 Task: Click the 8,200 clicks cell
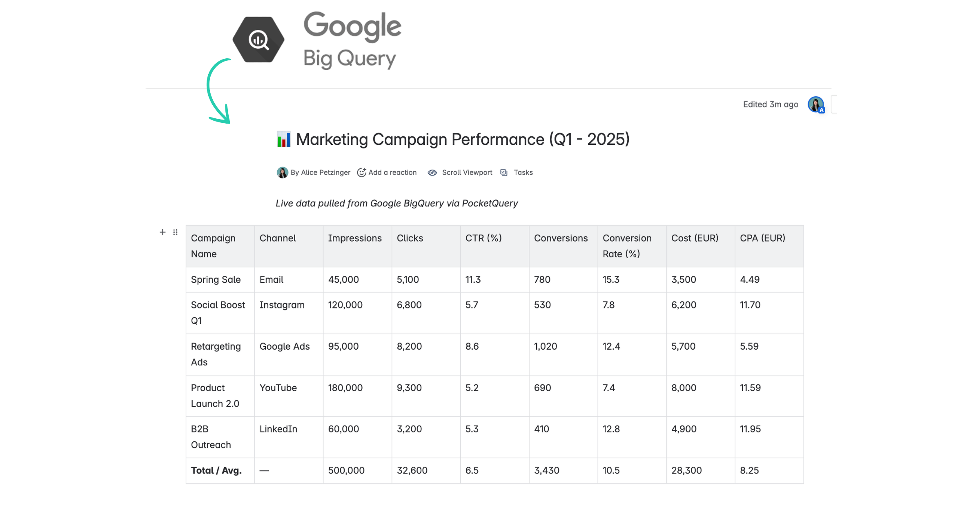pos(426,354)
